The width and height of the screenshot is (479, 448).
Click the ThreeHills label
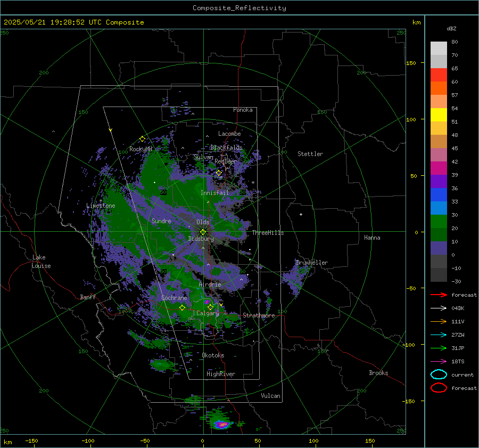click(x=268, y=233)
